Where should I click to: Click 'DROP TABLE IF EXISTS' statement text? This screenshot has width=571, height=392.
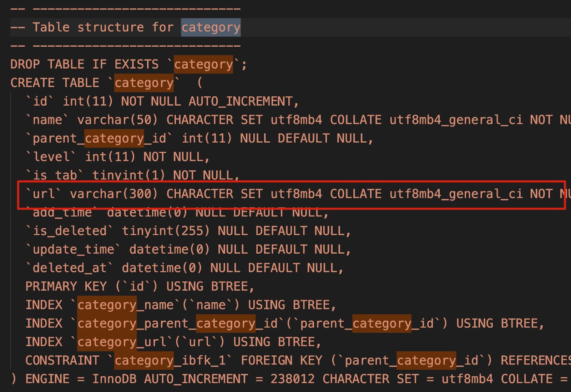(85, 65)
